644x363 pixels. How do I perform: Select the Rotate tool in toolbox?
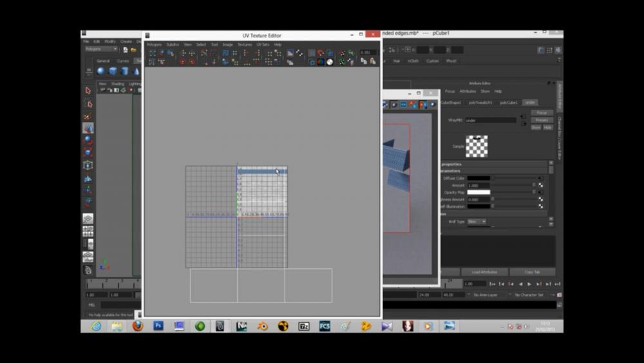click(x=88, y=140)
